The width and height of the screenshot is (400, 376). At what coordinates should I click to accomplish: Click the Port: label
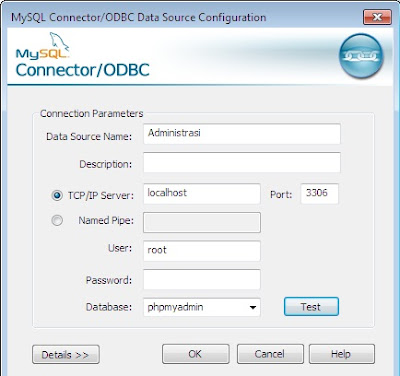pos(281,195)
